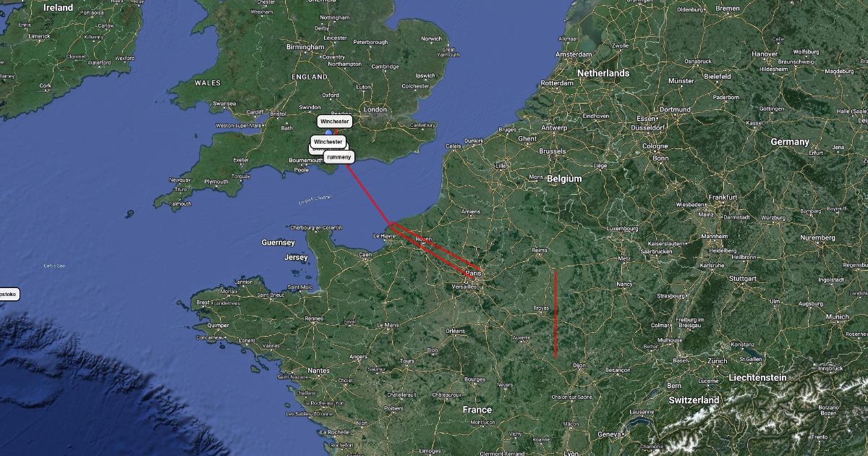
Task: Select the Netherlands country label
Action: click(603, 73)
